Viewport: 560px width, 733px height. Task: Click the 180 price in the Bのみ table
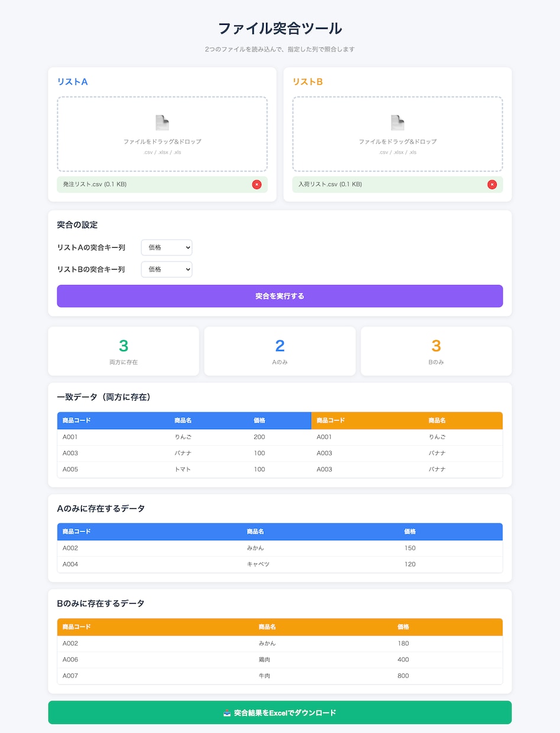(403, 644)
